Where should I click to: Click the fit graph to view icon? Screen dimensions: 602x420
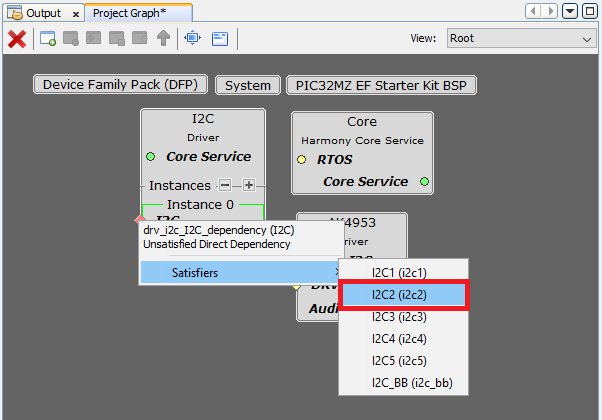[x=192, y=39]
